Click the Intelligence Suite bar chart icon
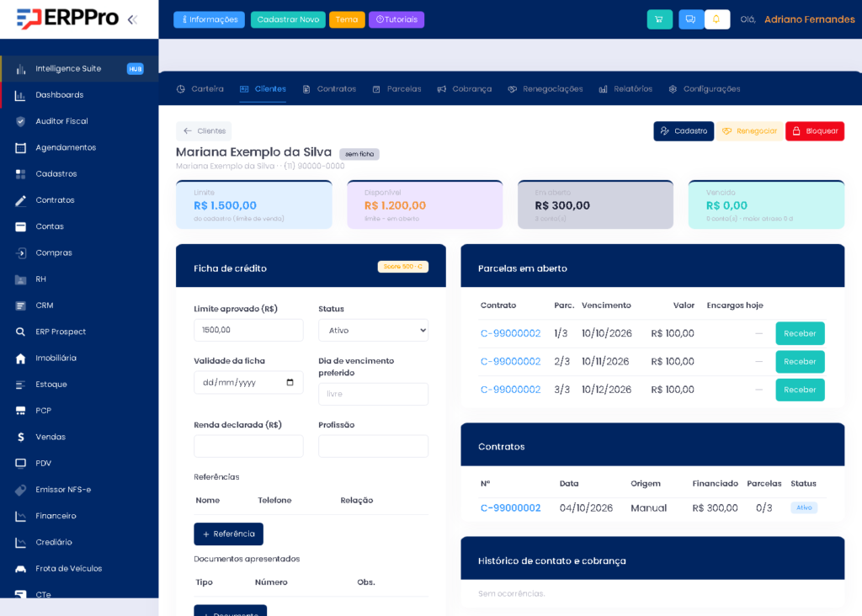862x616 pixels. (x=20, y=69)
